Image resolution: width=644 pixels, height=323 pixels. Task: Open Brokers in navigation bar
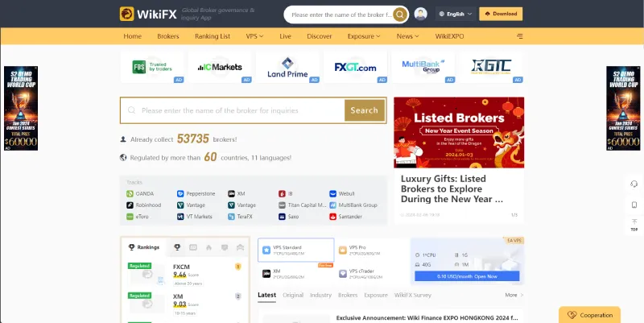tap(168, 36)
